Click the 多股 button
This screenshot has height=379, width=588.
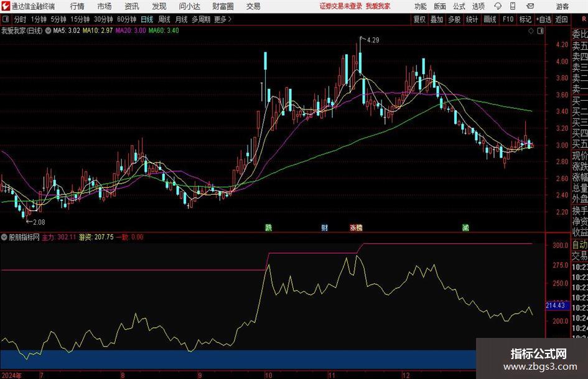(454, 19)
